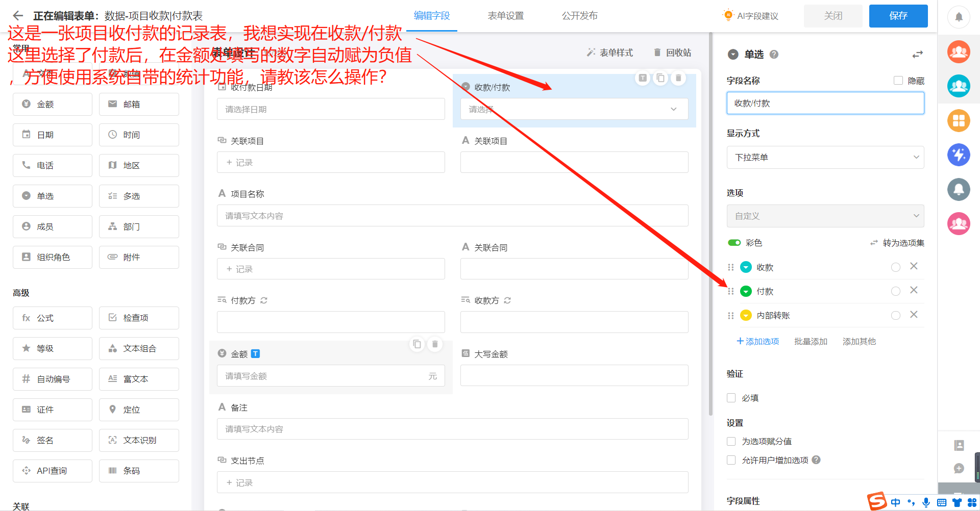展开选项的“自定义”下拉框
This screenshot has width=980, height=511.
(x=825, y=216)
